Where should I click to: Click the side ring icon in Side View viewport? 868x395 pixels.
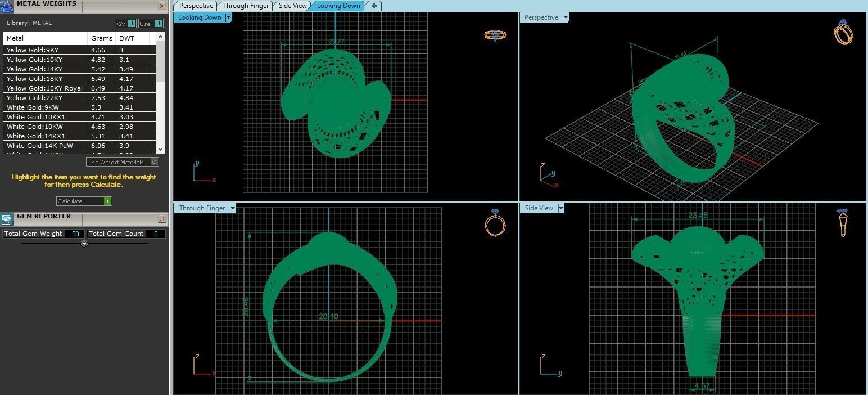click(842, 223)
